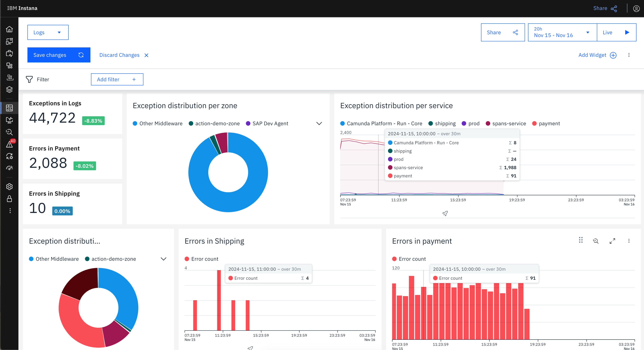
Task: Click Errors in payment analyze magnifier icon
Action: (596, 241)
